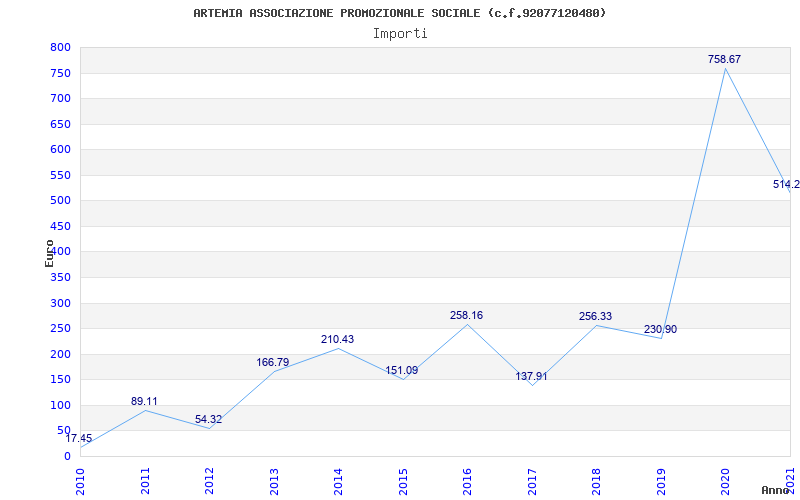
Task: Click the 258.16 data label
Action: [466, 316]
